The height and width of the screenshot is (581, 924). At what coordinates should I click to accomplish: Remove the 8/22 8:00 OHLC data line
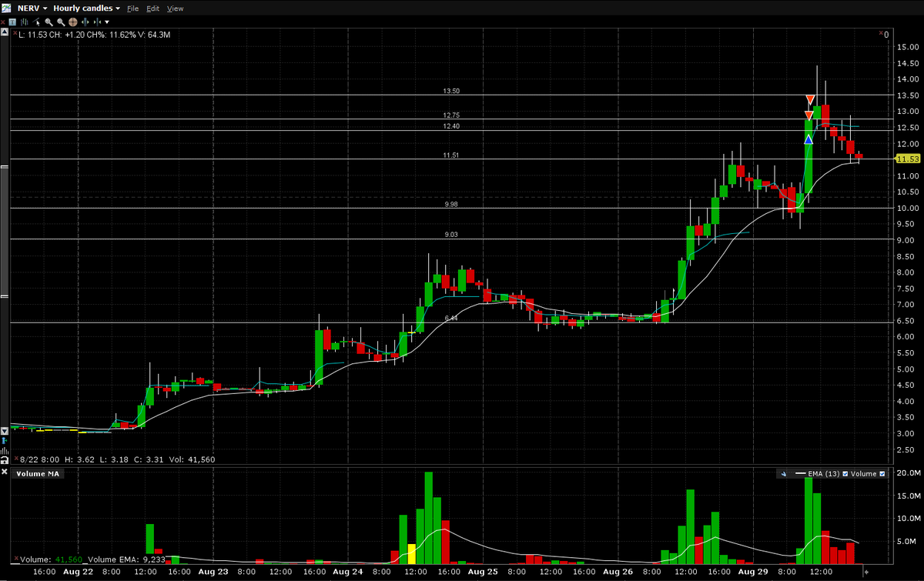pyautogui.click(x=16, y=459)
